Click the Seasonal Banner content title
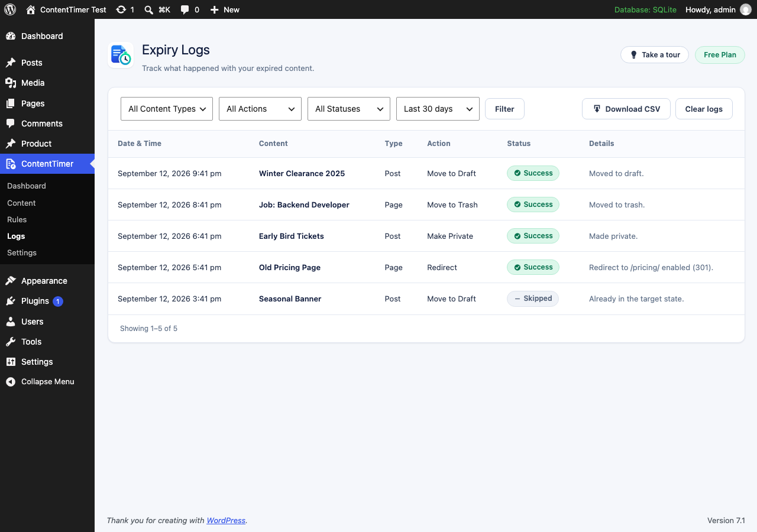The height and width of the screenshot is (532, 757). [x=290, y=299]
